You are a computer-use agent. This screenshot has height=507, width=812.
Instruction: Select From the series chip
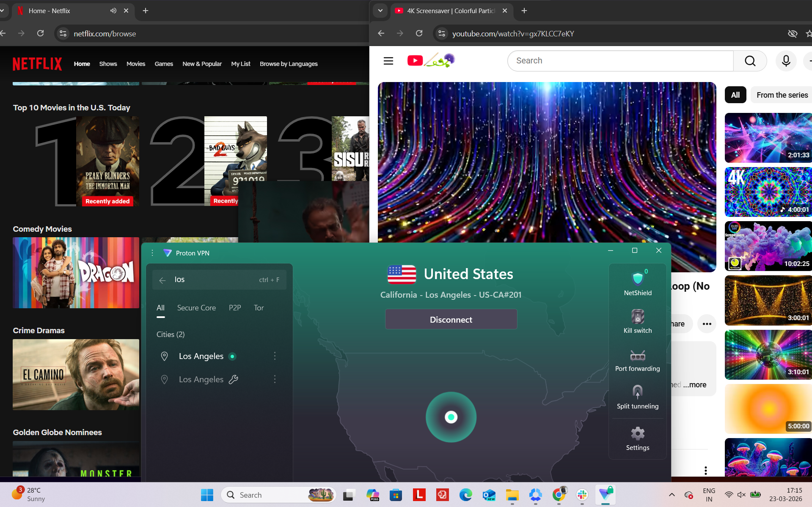(782, 95)
